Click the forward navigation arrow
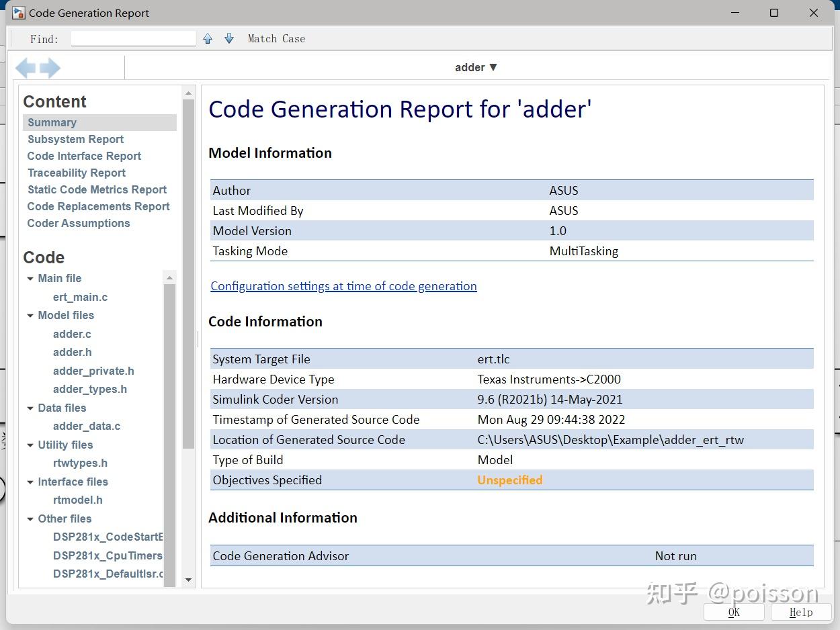 [50, 68]
